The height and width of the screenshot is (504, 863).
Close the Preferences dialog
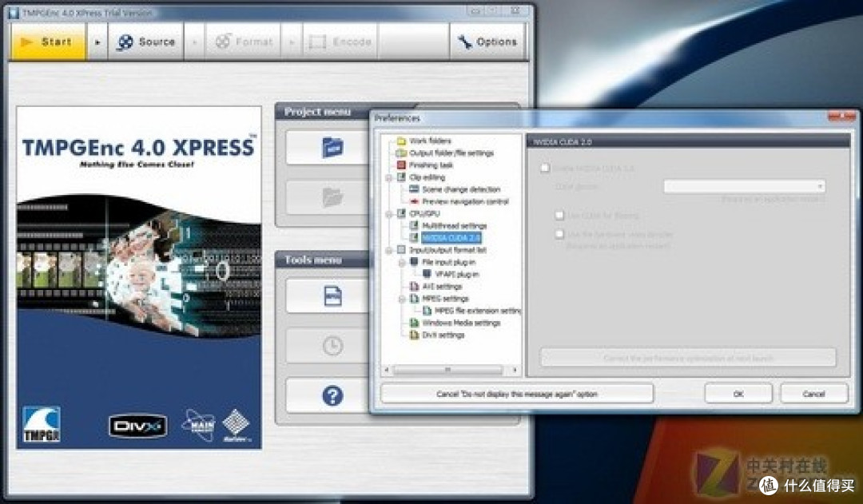841,116
